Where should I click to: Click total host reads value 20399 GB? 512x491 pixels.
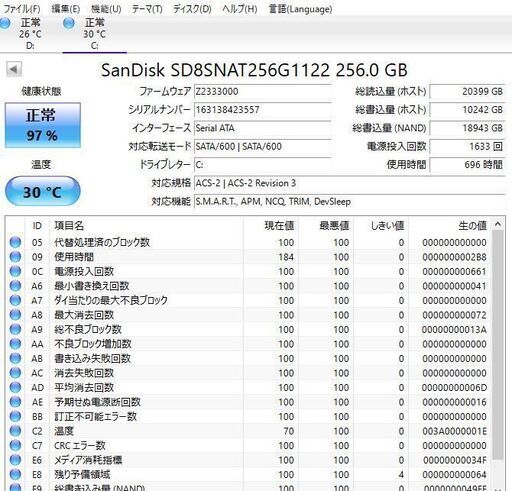click(x=467, y=92)
